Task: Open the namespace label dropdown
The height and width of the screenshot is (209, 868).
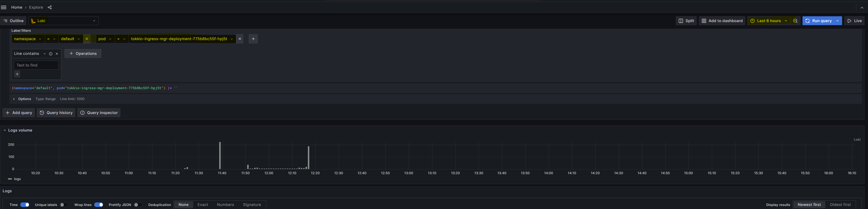Action: tap(28, 39)
